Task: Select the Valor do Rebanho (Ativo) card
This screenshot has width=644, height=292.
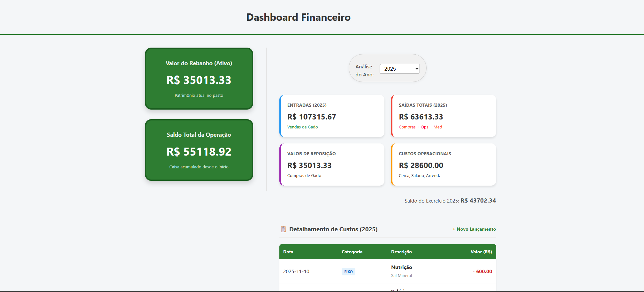Action: [199, 78]
